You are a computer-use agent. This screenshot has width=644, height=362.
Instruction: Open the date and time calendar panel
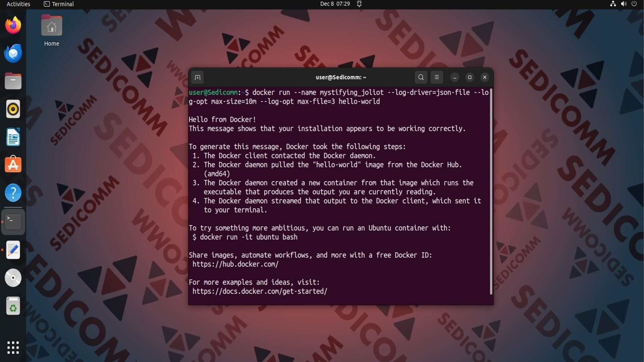[335, 4]
